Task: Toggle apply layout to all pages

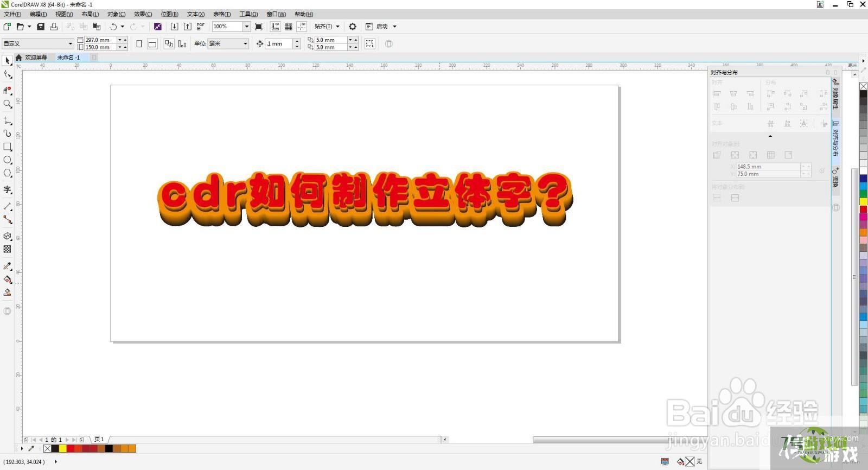Action: (169, 43)
